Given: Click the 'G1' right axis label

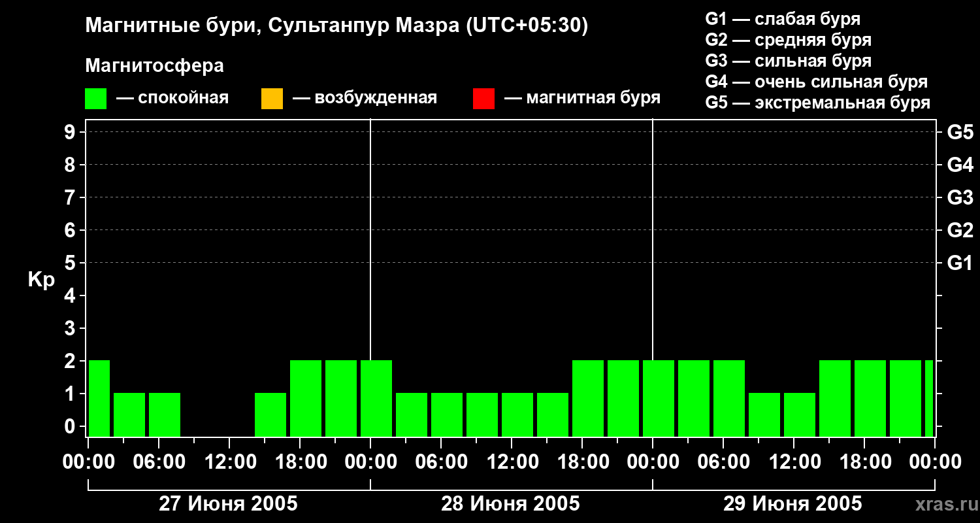Looking at the screenshot, I should (x=960, y=263).
